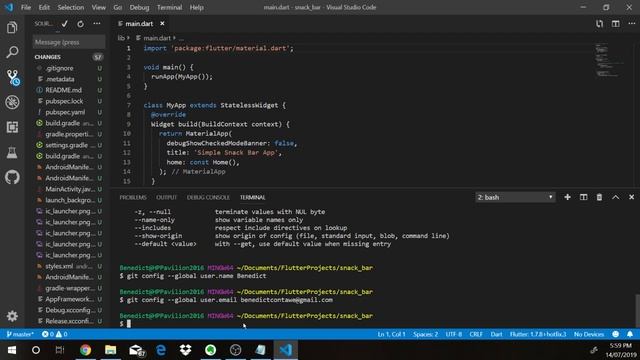Viewport: 640px width, 360px height.
Task: Commit changes with the checkmark icon
Action: [x=64, y=24]
